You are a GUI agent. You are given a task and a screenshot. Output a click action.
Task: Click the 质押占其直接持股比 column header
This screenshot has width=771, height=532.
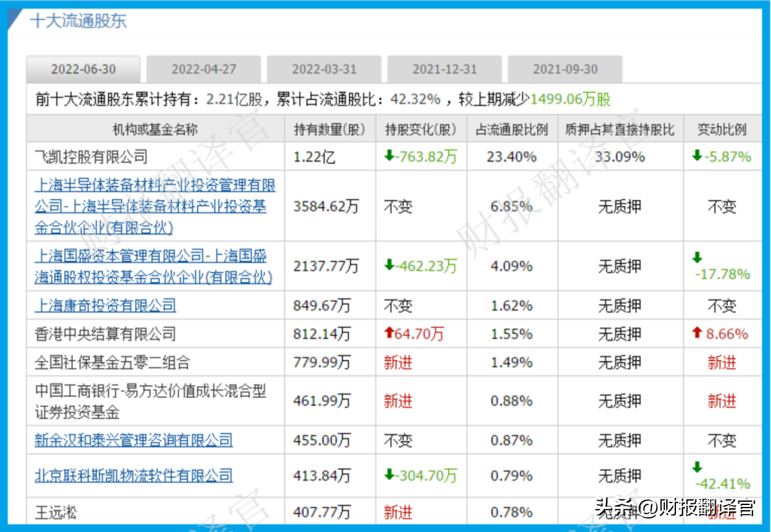(x=619, y=129)
